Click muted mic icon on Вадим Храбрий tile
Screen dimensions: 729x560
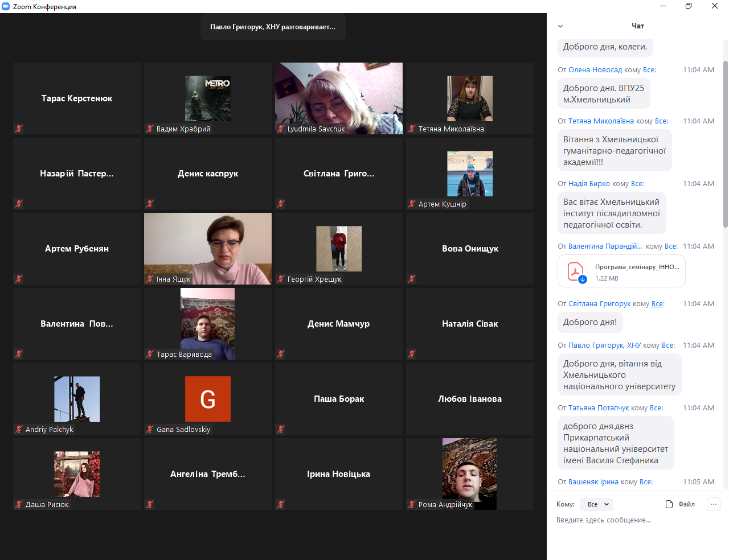(x=150, y=129)
